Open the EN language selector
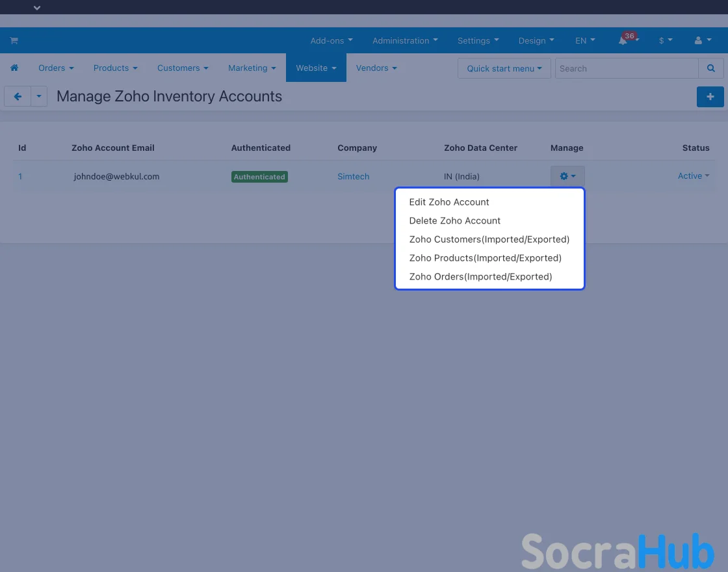This screenshot has width=728, height=572. 584,40
